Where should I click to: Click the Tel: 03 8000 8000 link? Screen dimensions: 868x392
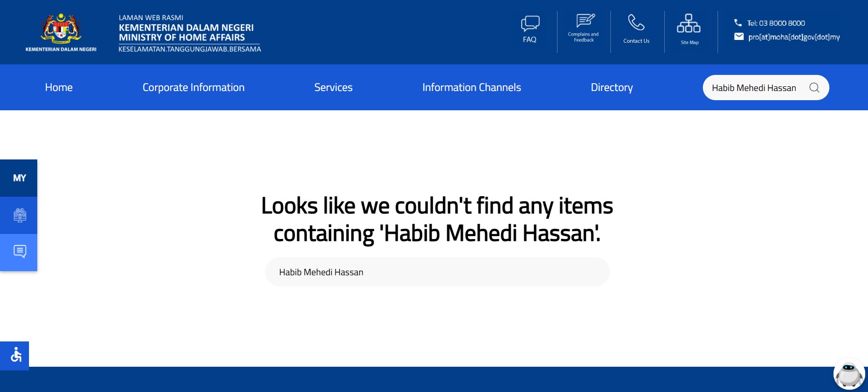click(776, 23)
